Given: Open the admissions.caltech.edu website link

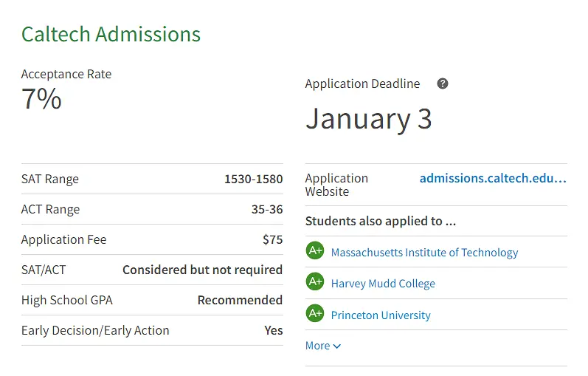Looking at the screenshot, I should (x=493, y=178).
